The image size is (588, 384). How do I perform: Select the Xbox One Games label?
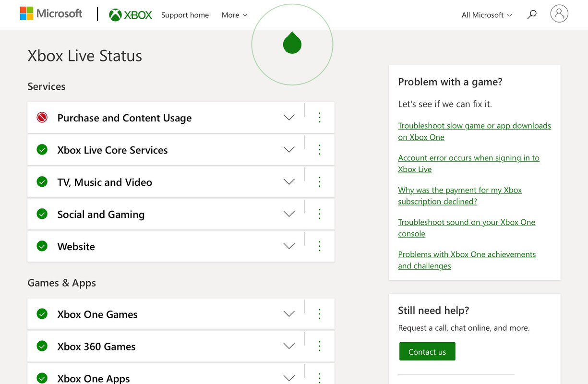[x=97, y=314]
